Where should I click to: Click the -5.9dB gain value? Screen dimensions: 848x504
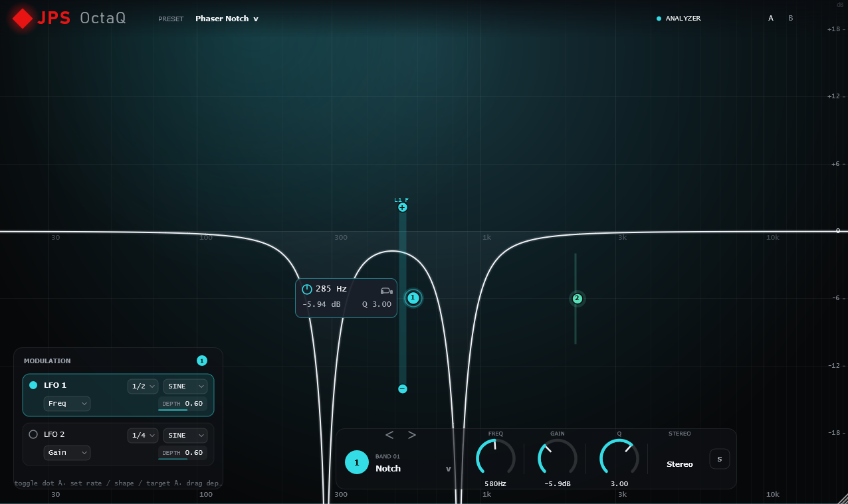(x=558, y=484)
